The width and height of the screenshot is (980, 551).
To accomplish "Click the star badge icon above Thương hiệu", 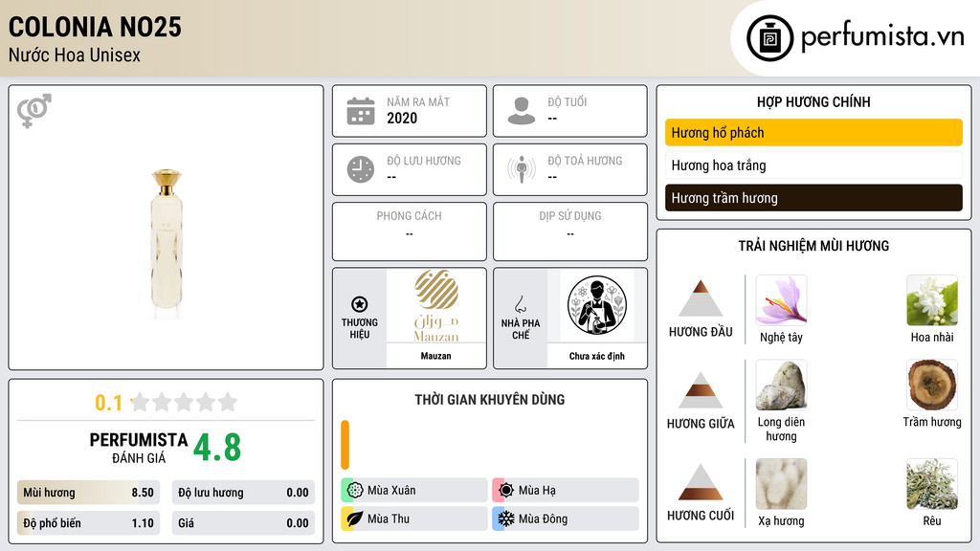I will [x=360, y=304].
